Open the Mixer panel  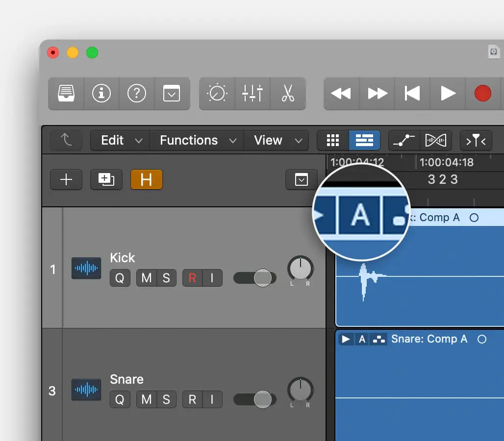pos(252,93)
